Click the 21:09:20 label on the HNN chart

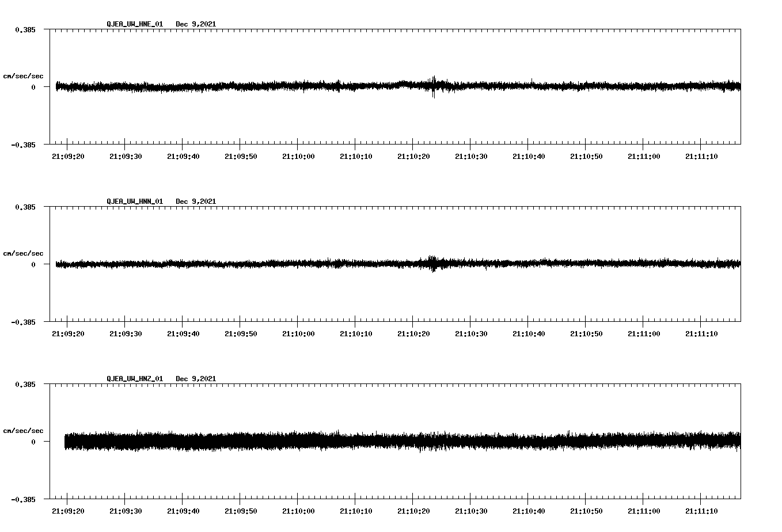pos(68,334)
